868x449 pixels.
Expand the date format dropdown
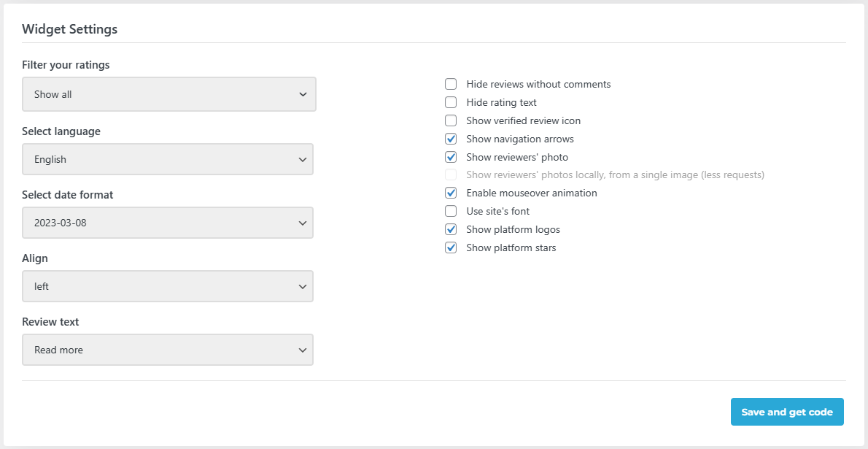point(167,223)
